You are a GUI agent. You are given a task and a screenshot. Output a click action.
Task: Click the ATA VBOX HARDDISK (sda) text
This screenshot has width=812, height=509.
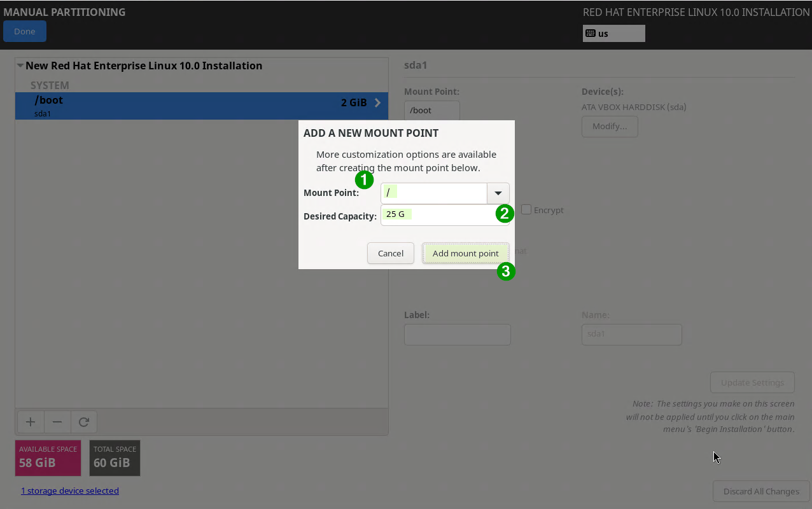click(x=634, y=107)
